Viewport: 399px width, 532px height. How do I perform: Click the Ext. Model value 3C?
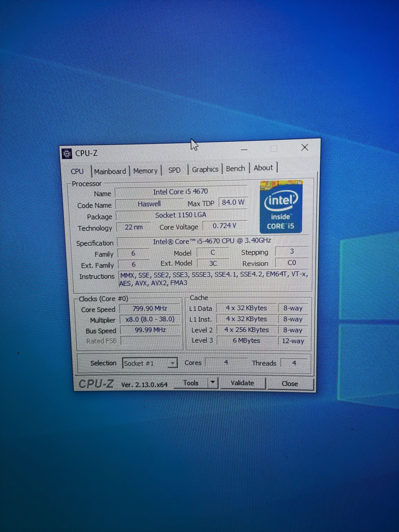[213, 263]
